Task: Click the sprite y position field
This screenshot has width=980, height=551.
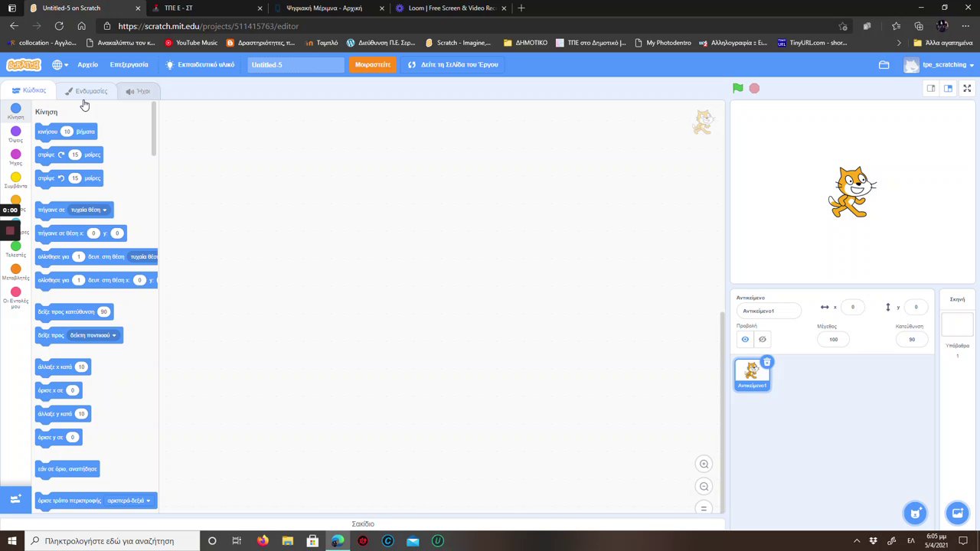Action: pyautogui.click(x=916, y=307)
